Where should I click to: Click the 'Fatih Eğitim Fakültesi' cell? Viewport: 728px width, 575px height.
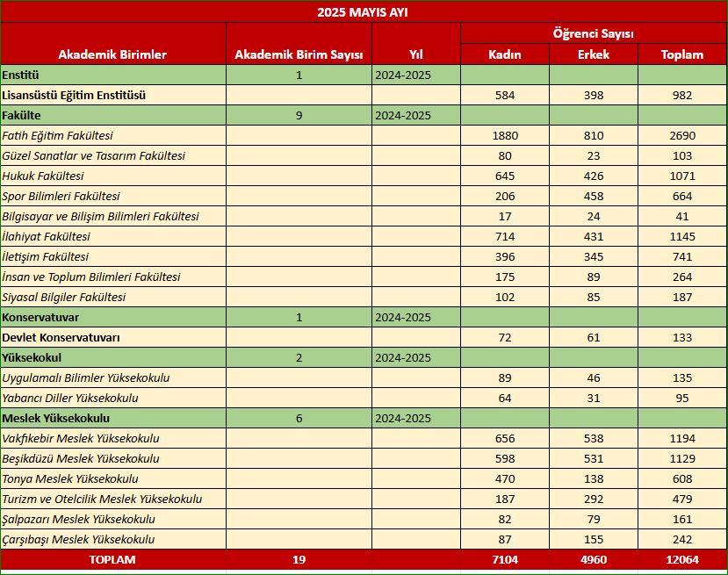pos(58,135)
